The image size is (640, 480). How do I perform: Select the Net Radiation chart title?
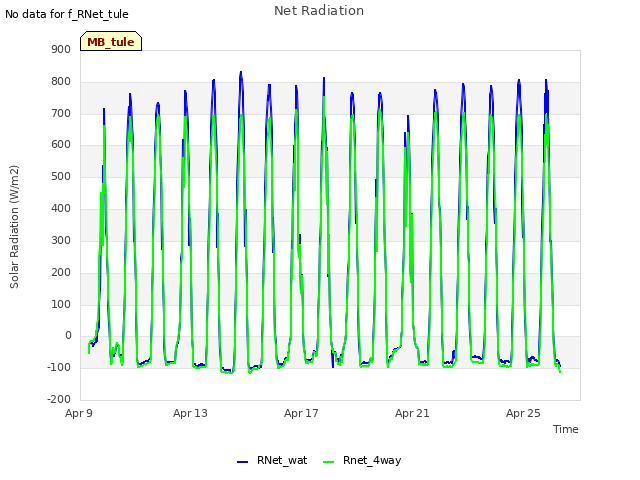[x=319, y=11]
